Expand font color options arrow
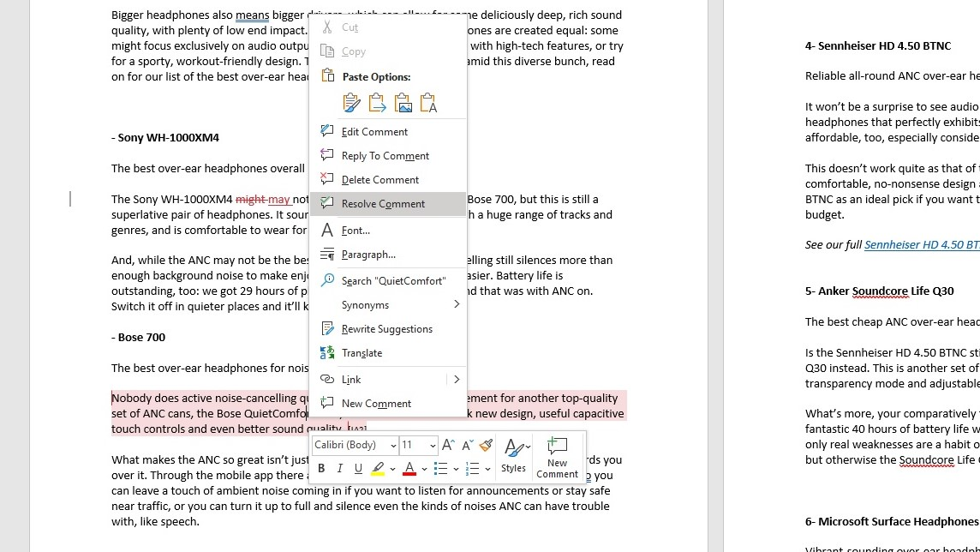980x552 pixels. pyautogui.click(x=424, y=469)
